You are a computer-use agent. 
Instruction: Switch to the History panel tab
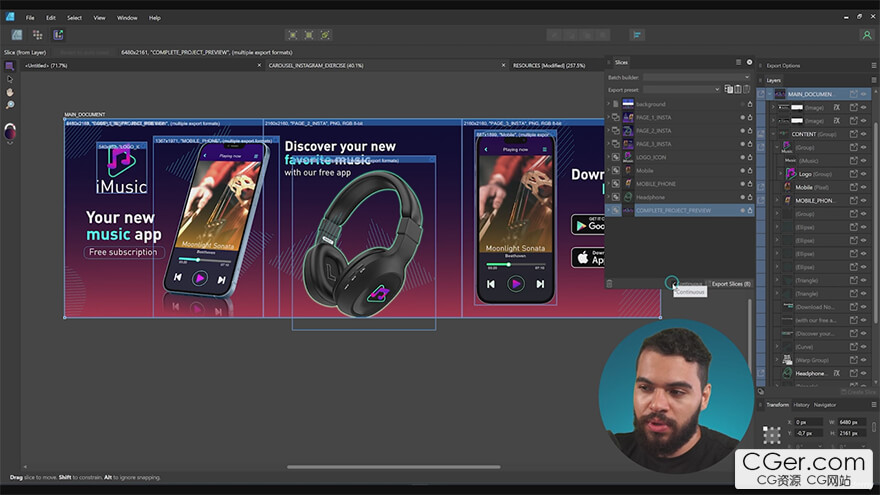tap(801, 405)
